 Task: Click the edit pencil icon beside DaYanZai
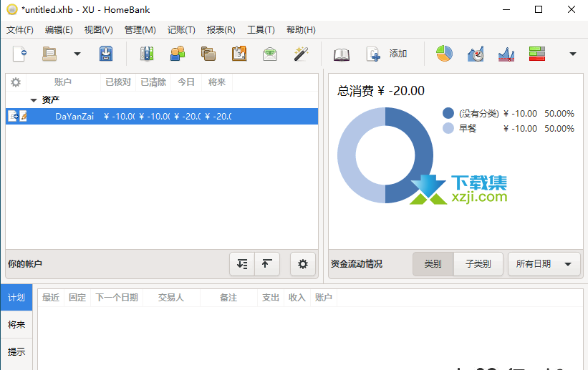[x=23, y=116]
